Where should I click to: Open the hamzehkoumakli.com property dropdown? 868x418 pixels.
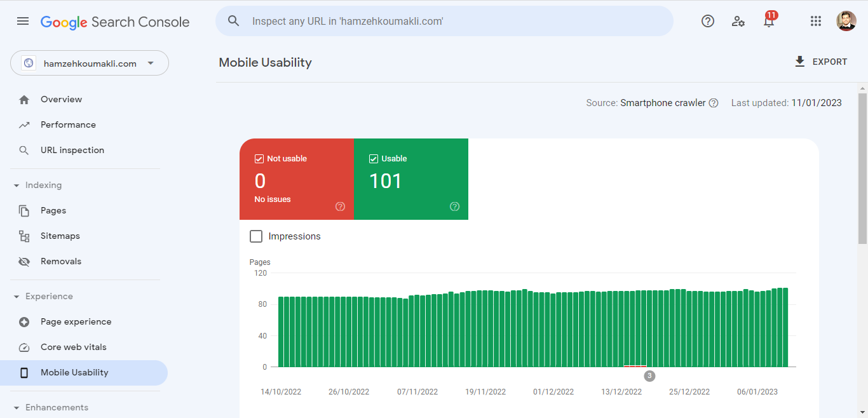pyautogui.click(x=90, y=64)
